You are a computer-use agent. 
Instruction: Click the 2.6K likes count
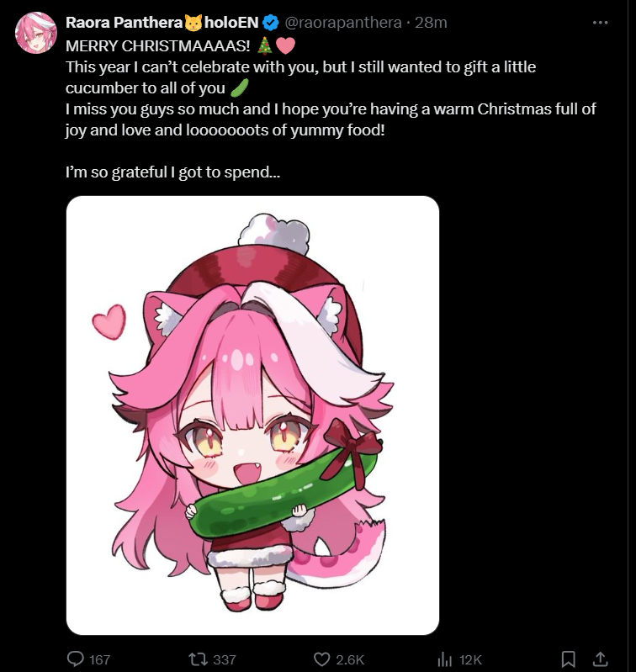click(350, 659)
